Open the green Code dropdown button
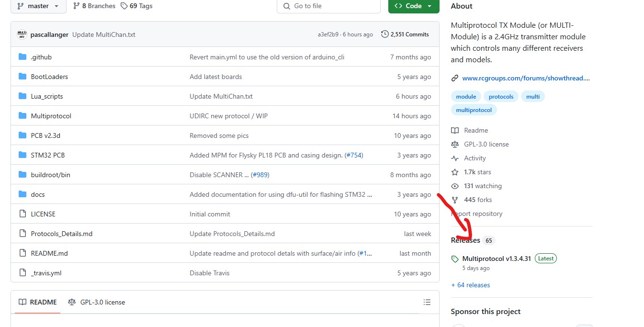This screenshot has height=327, width=644. (x=414, y=6)
